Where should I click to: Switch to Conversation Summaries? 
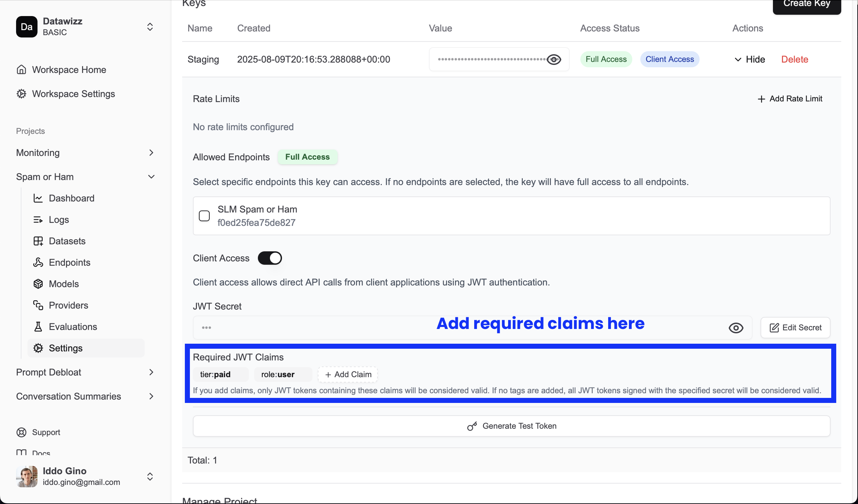(x=69, y=396)
